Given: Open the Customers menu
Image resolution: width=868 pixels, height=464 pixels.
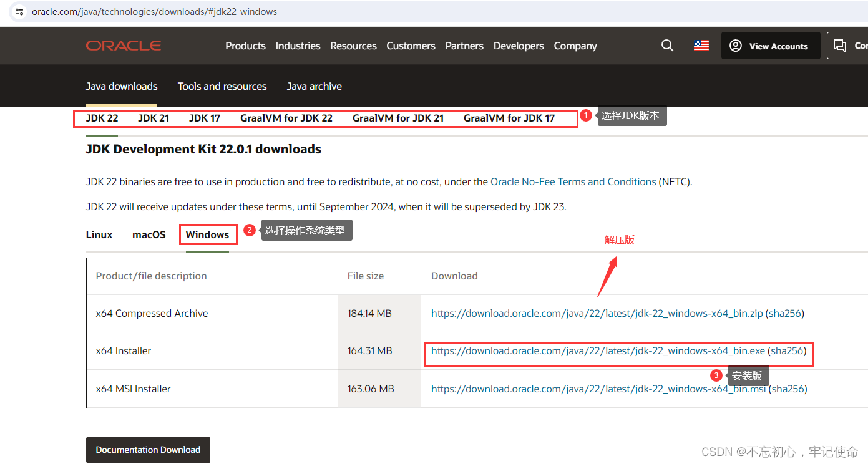Looking at the screenshot, I should coord(411,46).
